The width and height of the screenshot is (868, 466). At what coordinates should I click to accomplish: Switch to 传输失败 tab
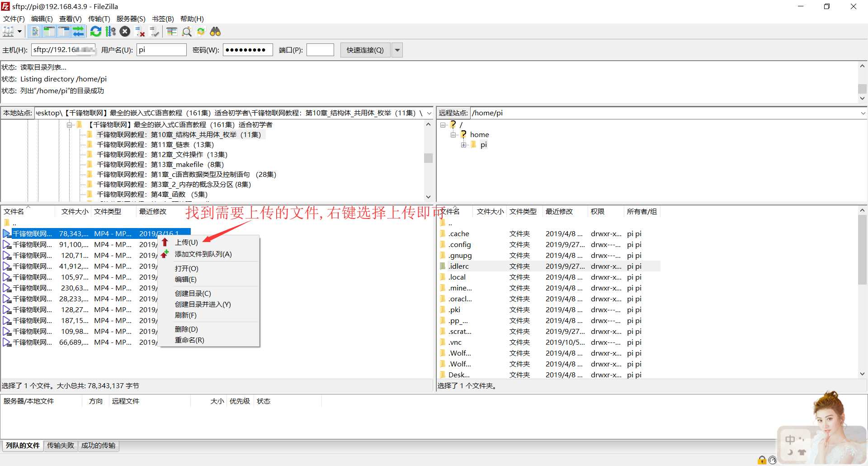pos(61,446)
